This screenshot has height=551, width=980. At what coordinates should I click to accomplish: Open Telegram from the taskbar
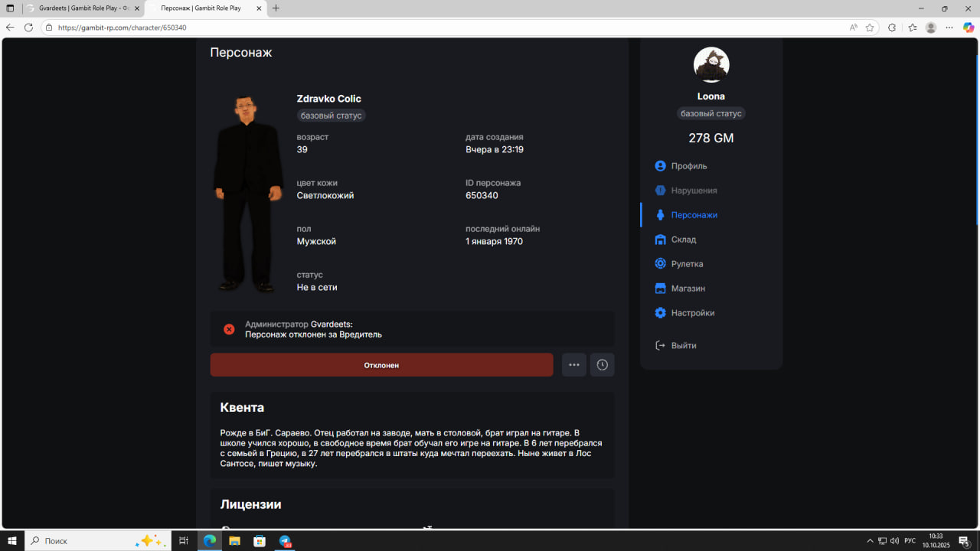coord(285,541)
